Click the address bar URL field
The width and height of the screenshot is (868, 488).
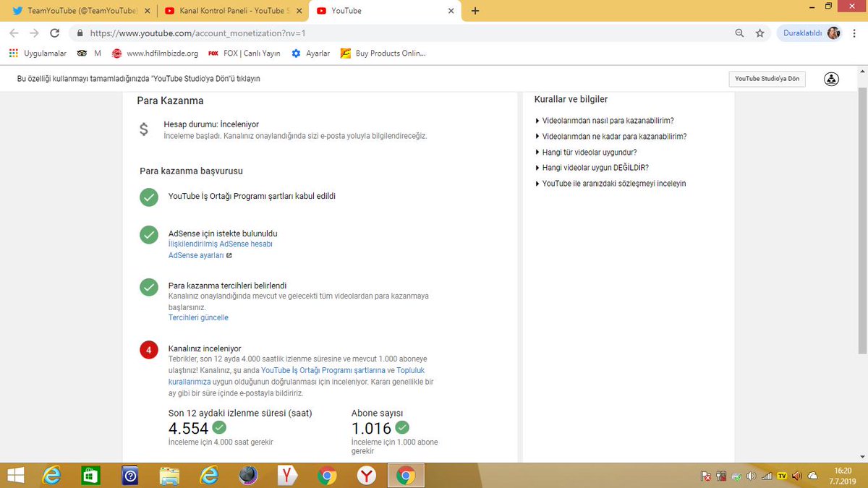405,33
